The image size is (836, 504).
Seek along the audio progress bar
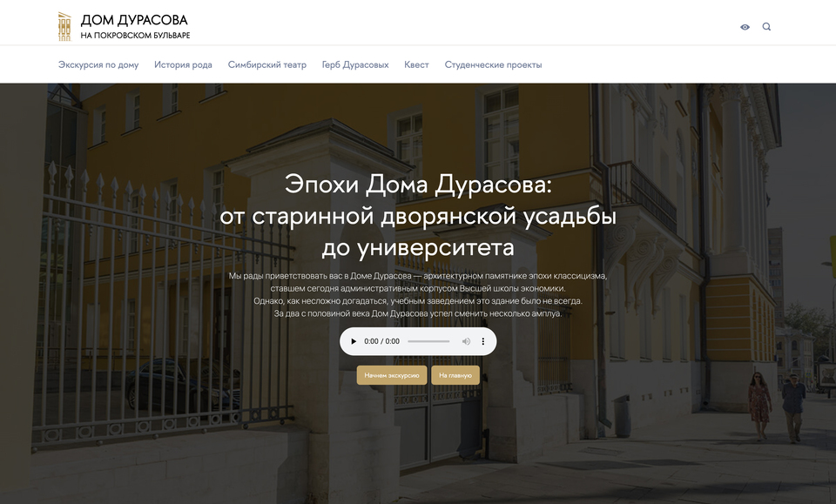[428, 341]
